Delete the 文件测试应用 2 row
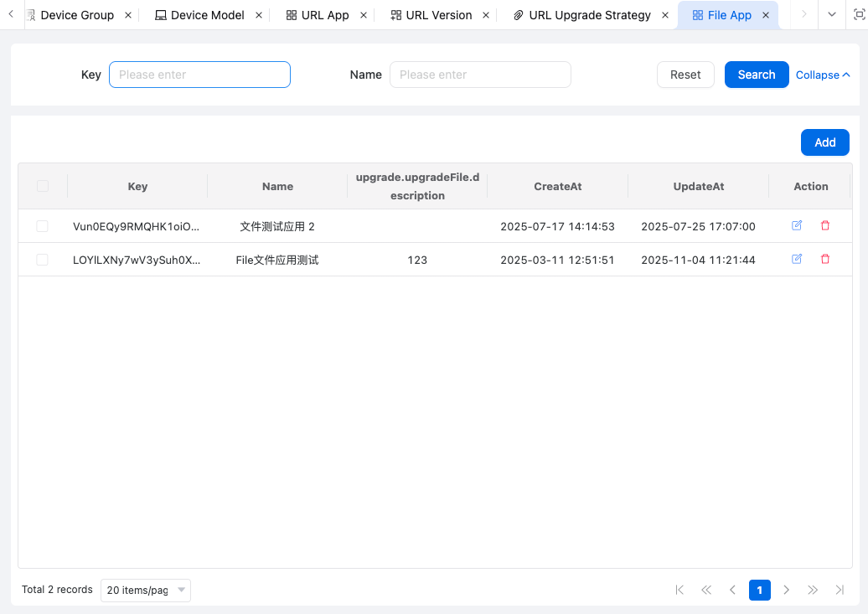The width and height of the screenshot is (868, 614). 825,226
